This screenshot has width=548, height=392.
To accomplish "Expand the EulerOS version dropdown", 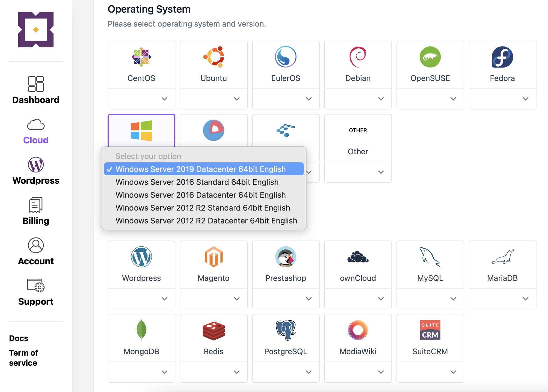I will point(286,99).
